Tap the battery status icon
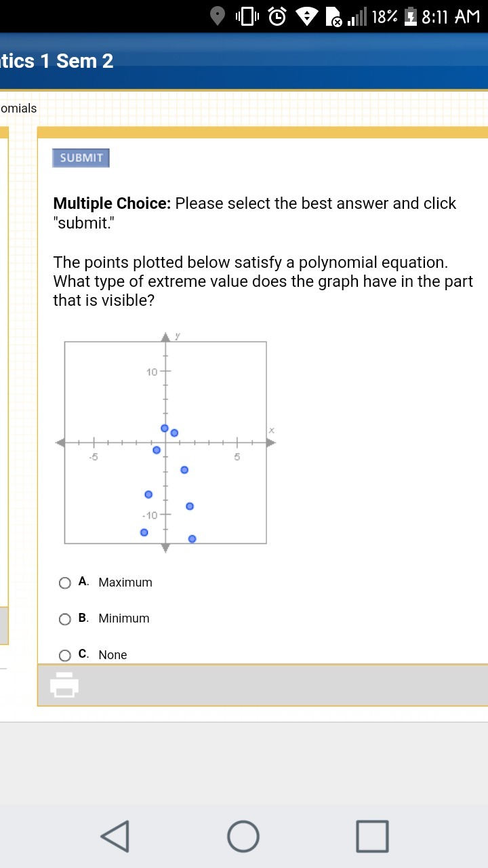 pyautogui.click(x=410, y=16)
